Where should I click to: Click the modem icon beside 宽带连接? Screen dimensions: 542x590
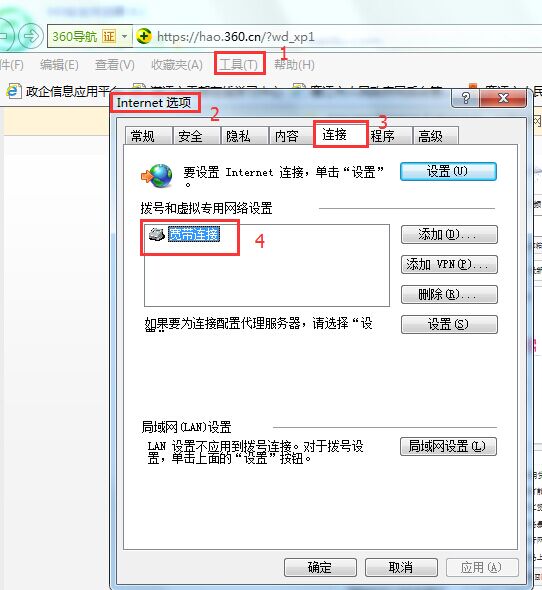pyautogui.click(x=157, y=234)
